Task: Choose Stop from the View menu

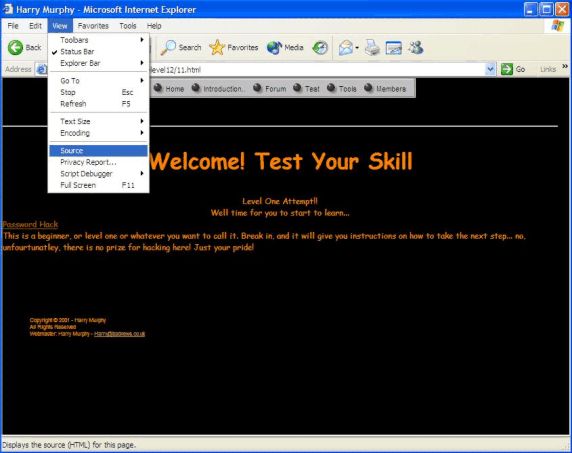Action: click(98, 92)
